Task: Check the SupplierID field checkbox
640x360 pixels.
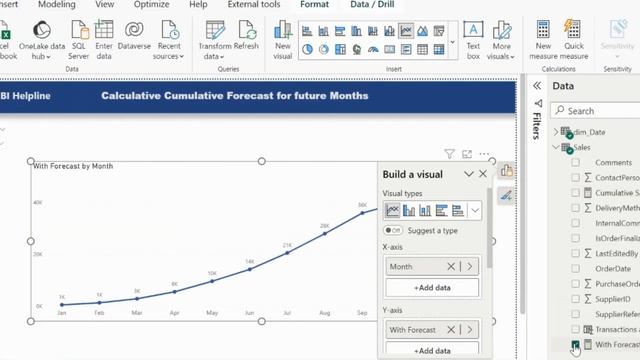Action: 575,299
